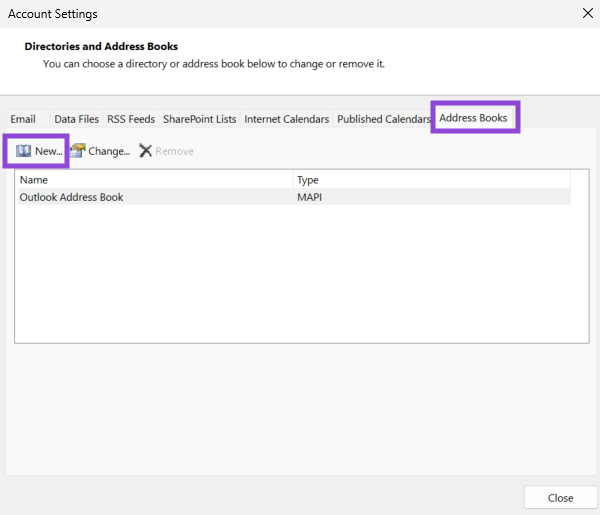
Task: Close the dialog with Close button
Action: [x=560, y=498]
